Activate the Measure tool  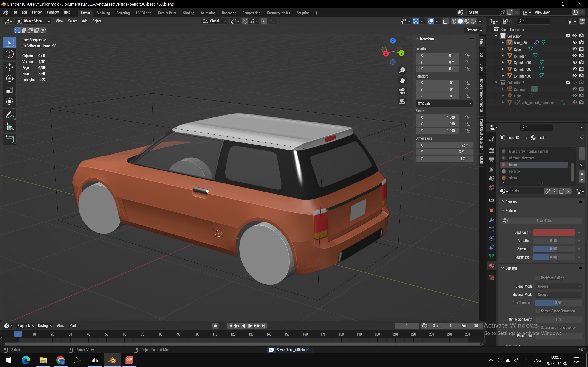pos(9,126)
